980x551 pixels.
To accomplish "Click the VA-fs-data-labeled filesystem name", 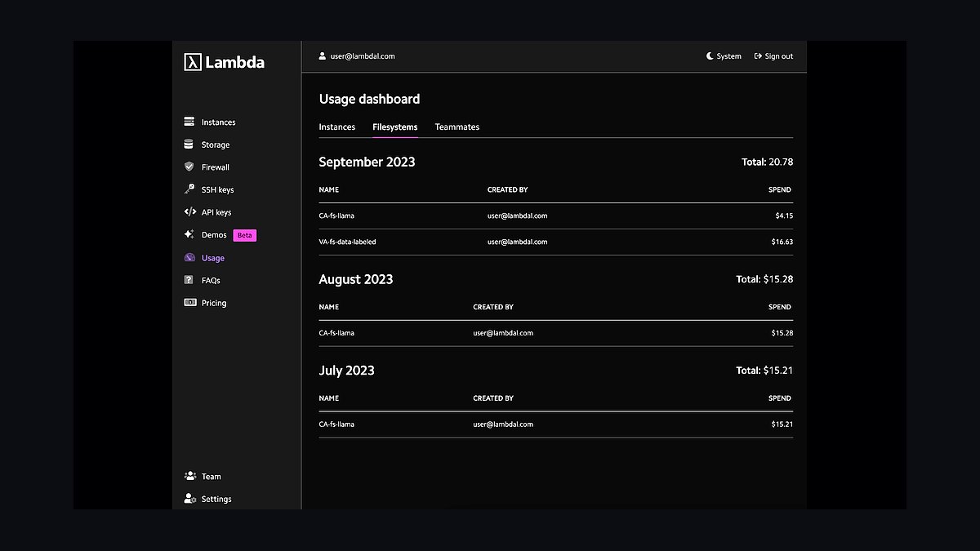I will click(x=347, y=242).
